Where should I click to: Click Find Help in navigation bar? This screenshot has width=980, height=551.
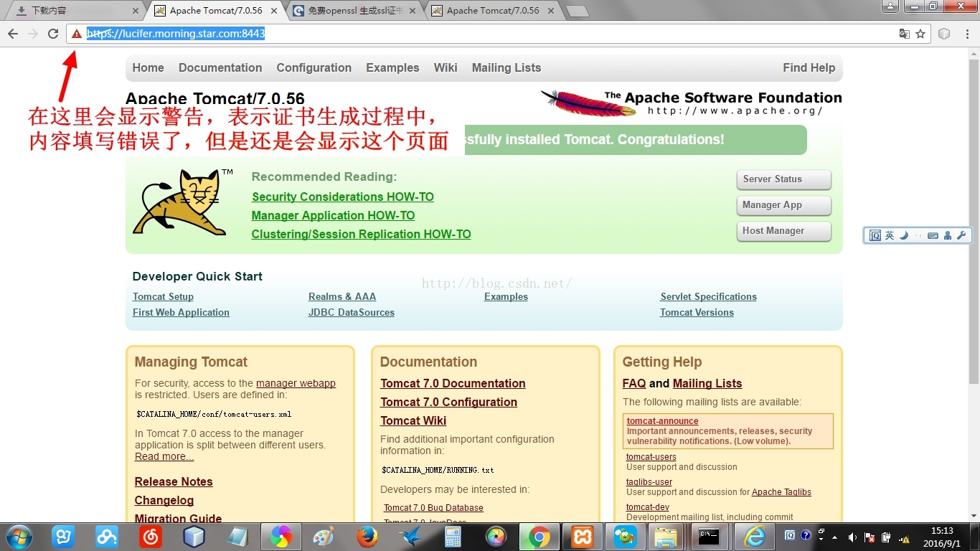(x=809, y=67)
